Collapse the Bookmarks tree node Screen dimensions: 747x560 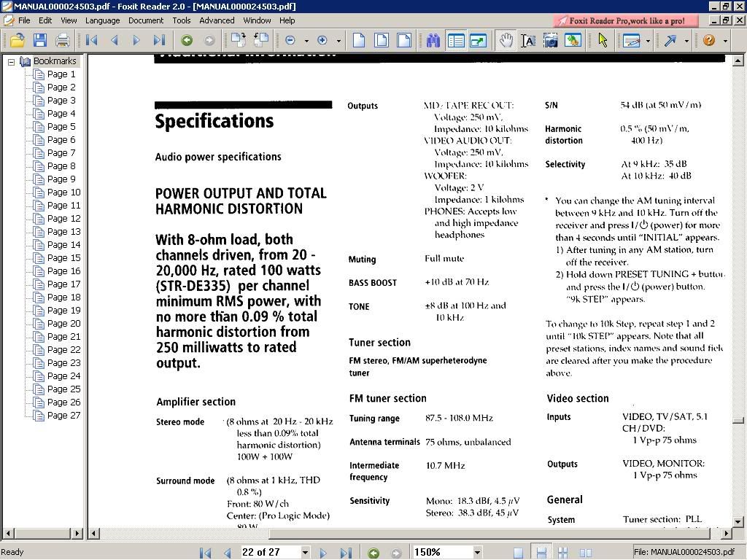tap(12, 62)
